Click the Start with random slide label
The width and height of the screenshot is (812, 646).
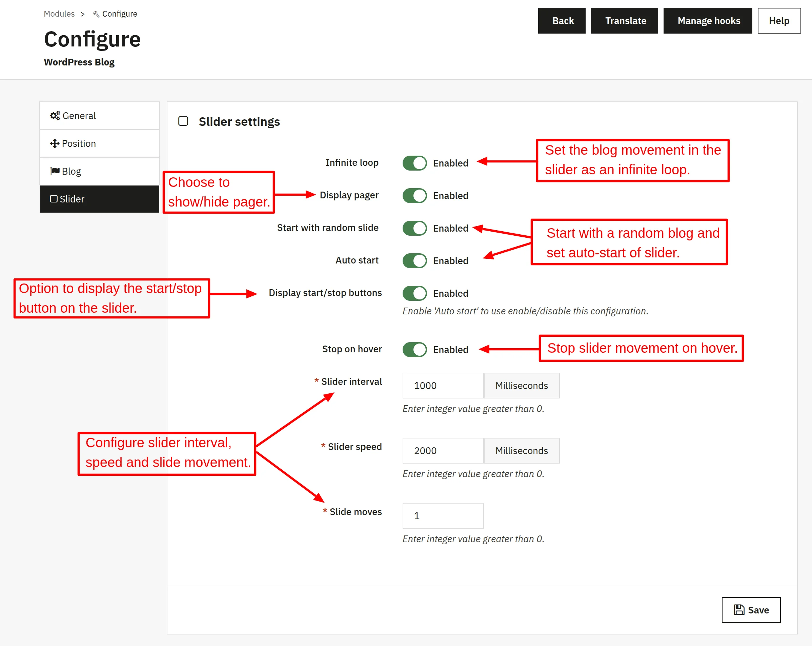328,228
